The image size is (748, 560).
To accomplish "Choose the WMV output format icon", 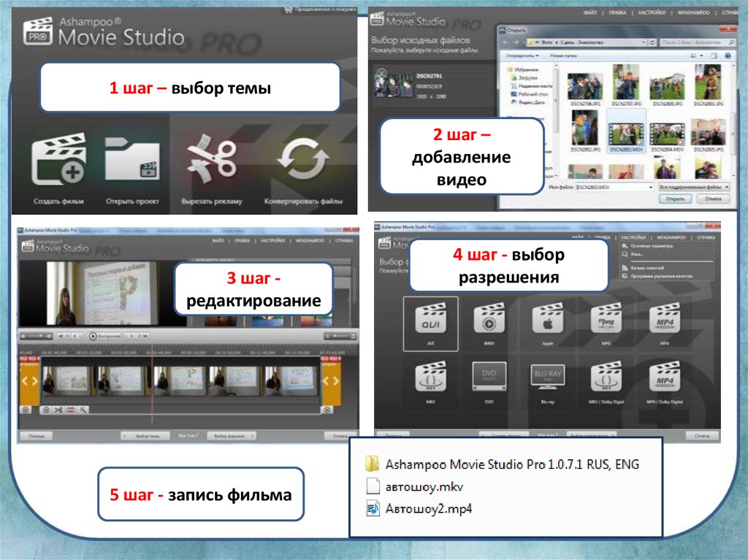I will pos(489,318).
